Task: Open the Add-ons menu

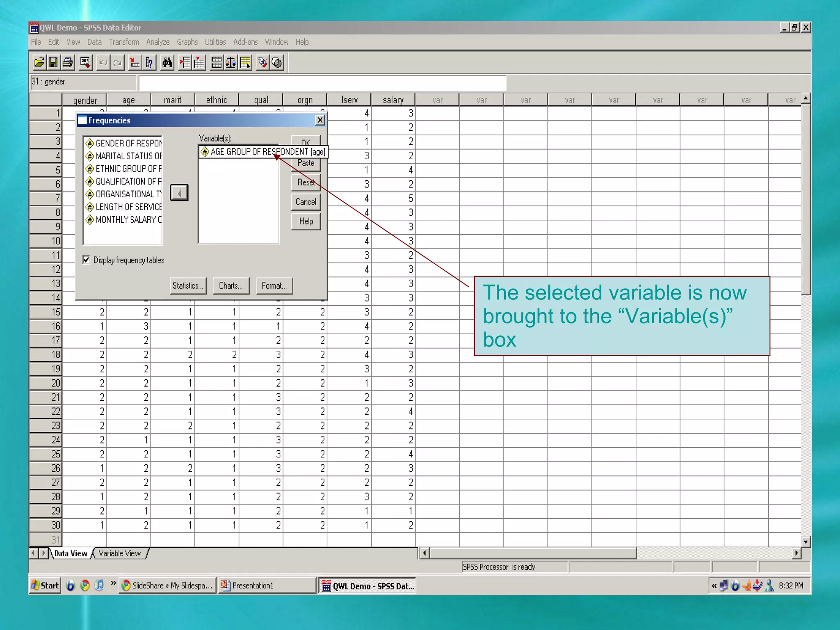Action: (246, 42)
